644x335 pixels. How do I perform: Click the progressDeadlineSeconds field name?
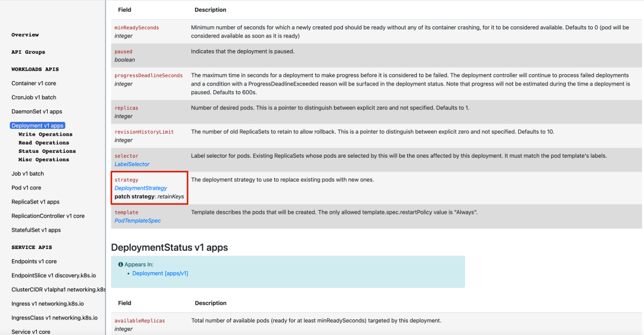pyautogui.click(x=148, y=76)
